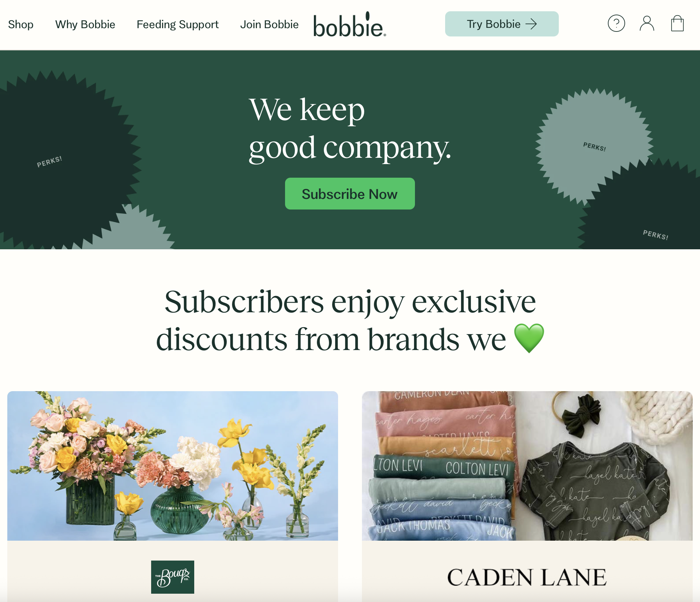The height and width of the screenshot is (602, 700).
Task: Open the help question mark icon
Action: pyautogui.click(x=616, y=24)
